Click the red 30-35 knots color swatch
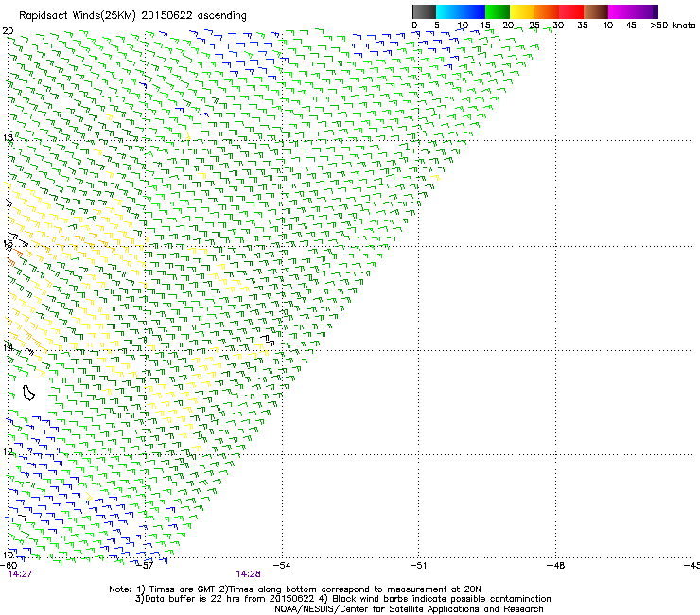The image size is (700, 615). (x=571, y=11)
